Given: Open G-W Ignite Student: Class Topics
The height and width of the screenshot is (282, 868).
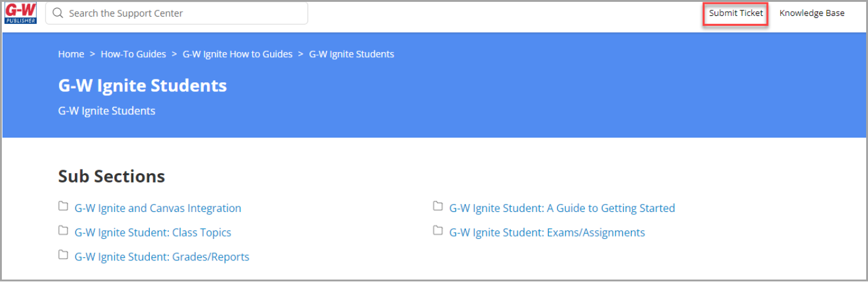Looking at the screenshot, I should [153, 233].
